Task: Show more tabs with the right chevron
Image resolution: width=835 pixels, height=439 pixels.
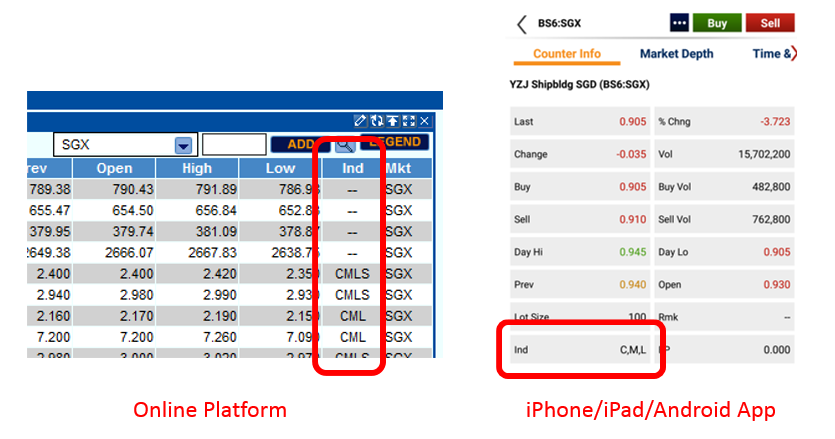Action: 793,53
